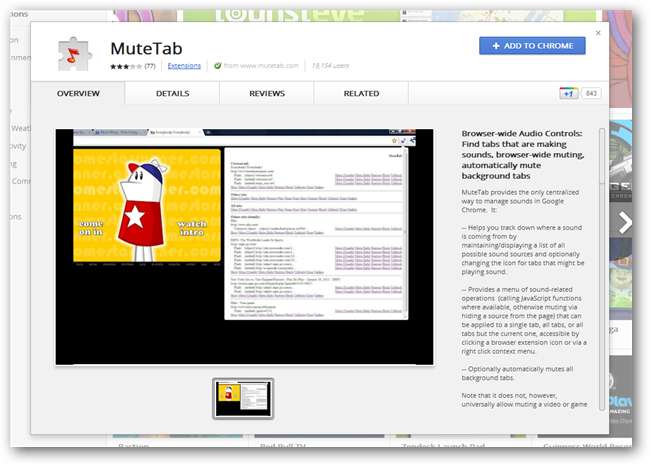Open the Overview tab
The width and height of the screenshot is (650, 465).
point(78,93)
